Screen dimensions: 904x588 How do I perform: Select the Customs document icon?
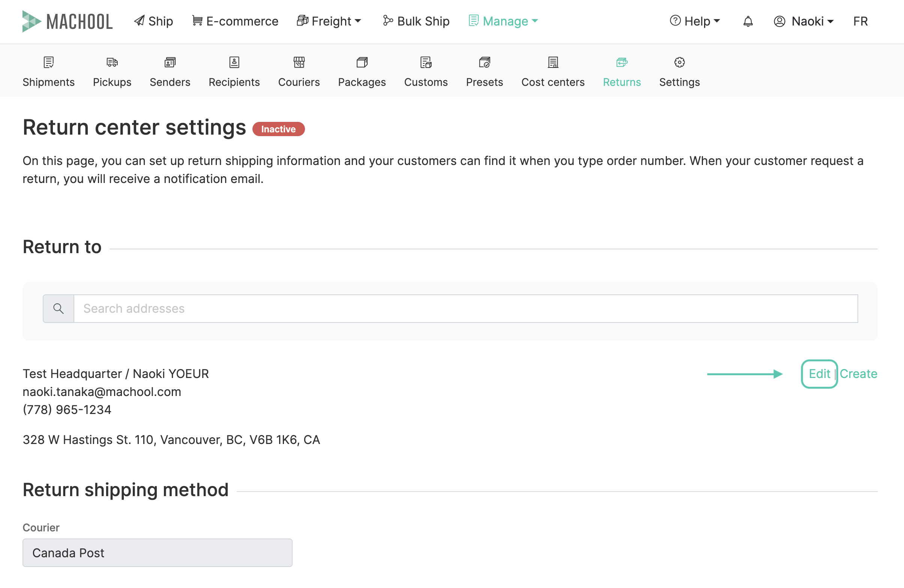point(426,62)
